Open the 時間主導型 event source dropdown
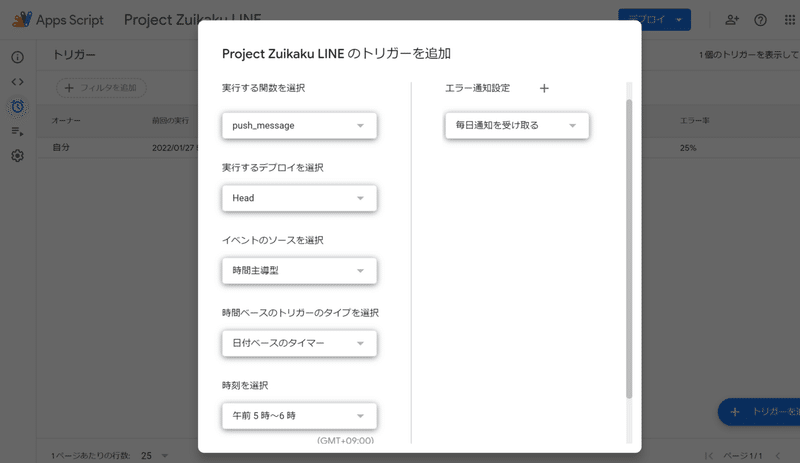The width and height of the screenshot is (800, 463). pyautogui.click(x=299, y=271)
